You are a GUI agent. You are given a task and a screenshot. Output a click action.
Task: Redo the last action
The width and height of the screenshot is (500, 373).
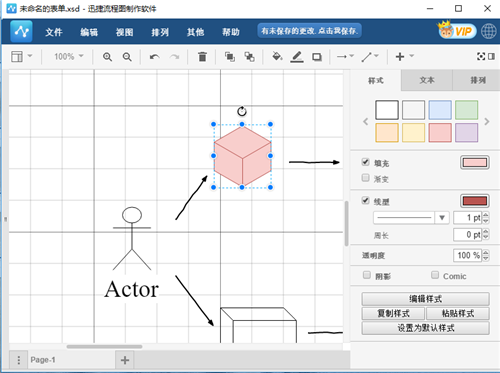pyautogui.click(x=174, y=57)
